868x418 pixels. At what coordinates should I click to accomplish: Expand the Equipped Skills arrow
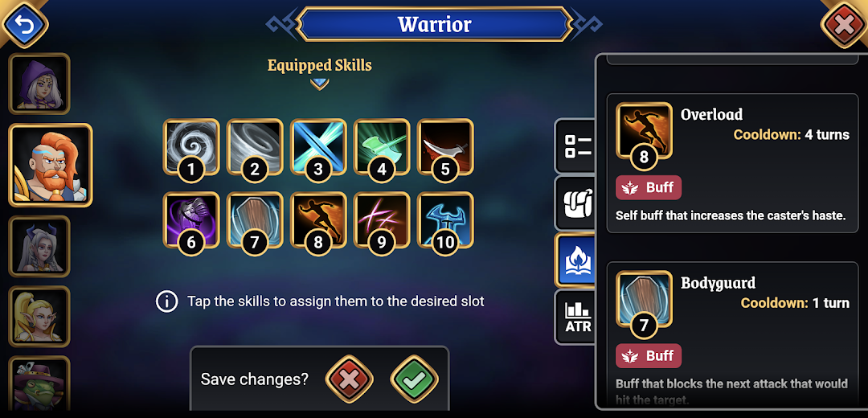pyautogui.click(x=319, y=84)
